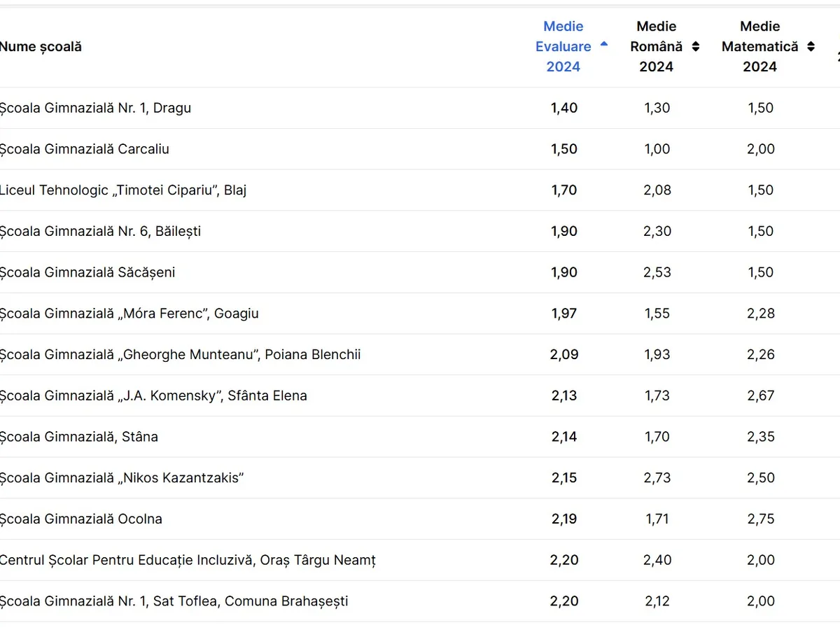Click J.A. Komensky, Sfânta Elena school
The height and width of the screenshot is (630, 840).
(x=153, y=395)
